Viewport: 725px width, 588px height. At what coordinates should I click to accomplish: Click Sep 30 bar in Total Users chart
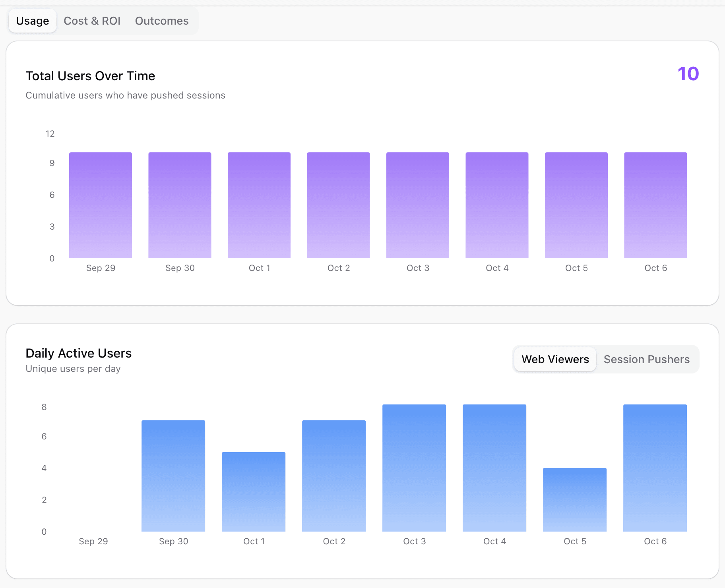point(180,205)
